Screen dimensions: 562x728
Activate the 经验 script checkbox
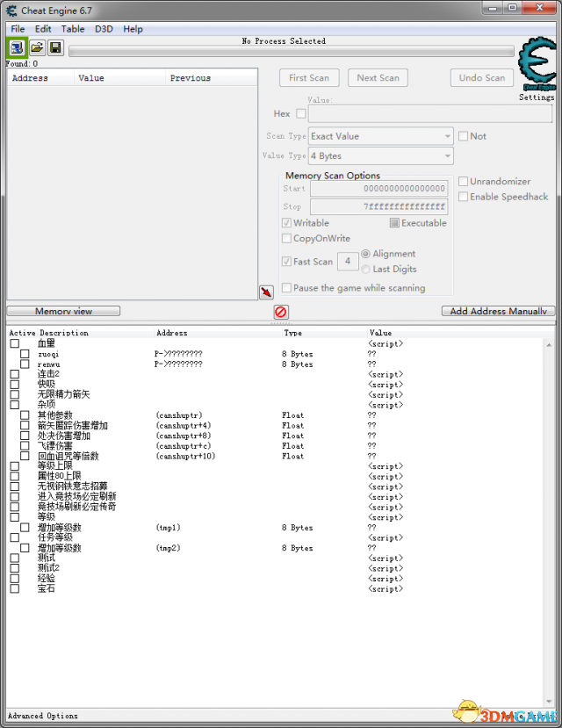14,579
